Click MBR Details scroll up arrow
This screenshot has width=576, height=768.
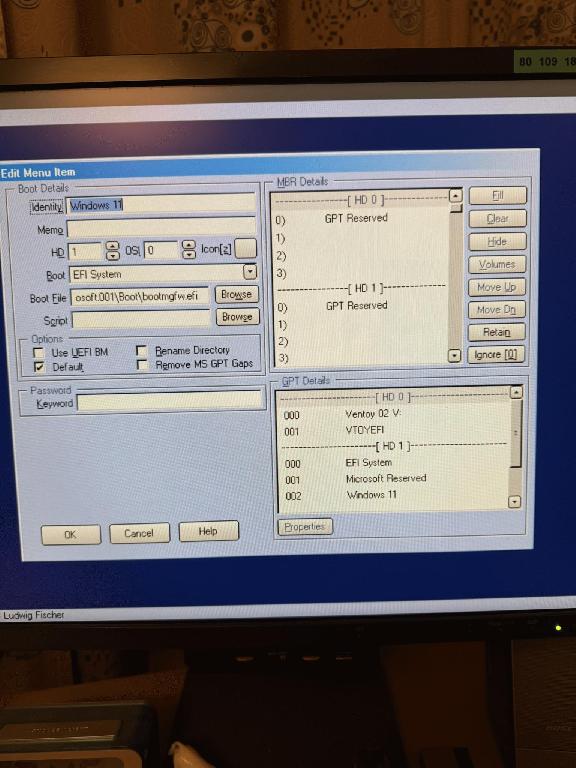point(456,196)
